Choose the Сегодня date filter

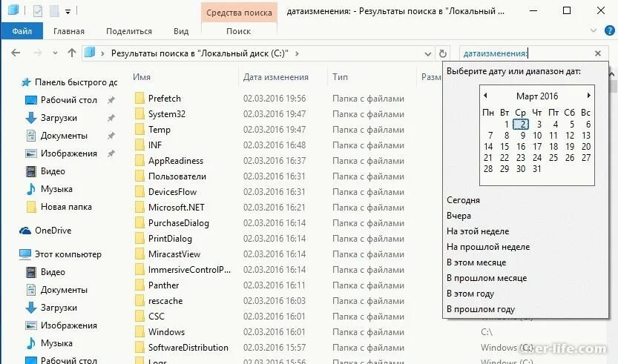(x=463, y=200)
